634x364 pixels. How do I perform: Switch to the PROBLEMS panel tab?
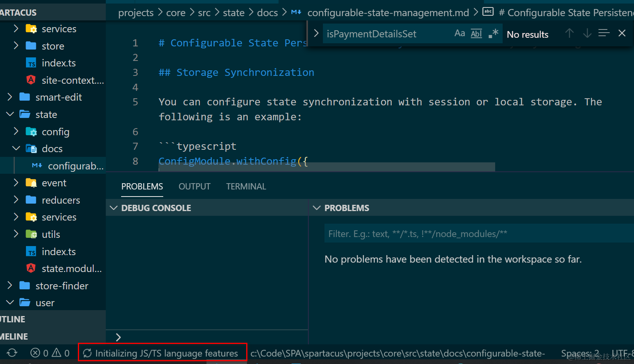coord(142,186)
